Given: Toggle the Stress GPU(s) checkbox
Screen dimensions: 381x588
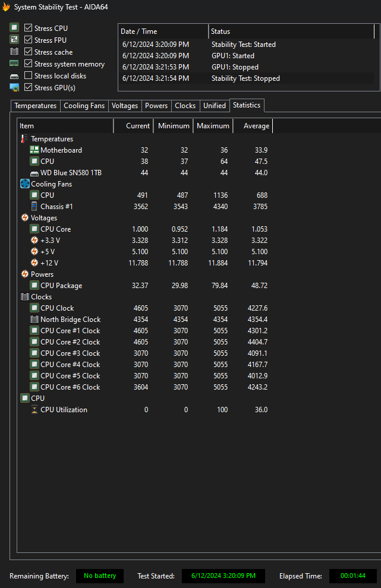Looking at the screenshot, I should (x=29, y=88).
